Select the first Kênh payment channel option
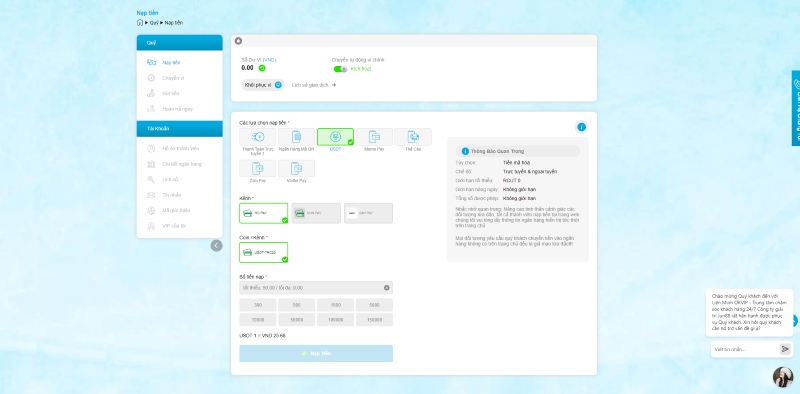800x394 pixels. tap(263, 213)
